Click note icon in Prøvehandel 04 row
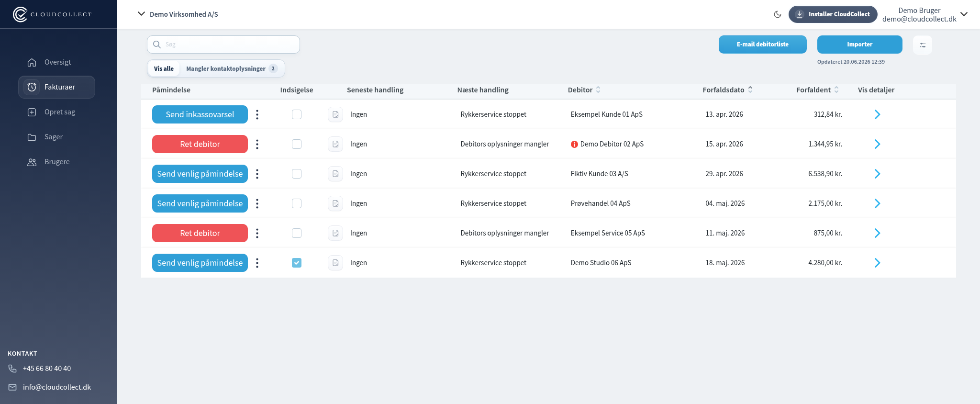This screenshot has width=980, height=404. (x=335, y=203)
